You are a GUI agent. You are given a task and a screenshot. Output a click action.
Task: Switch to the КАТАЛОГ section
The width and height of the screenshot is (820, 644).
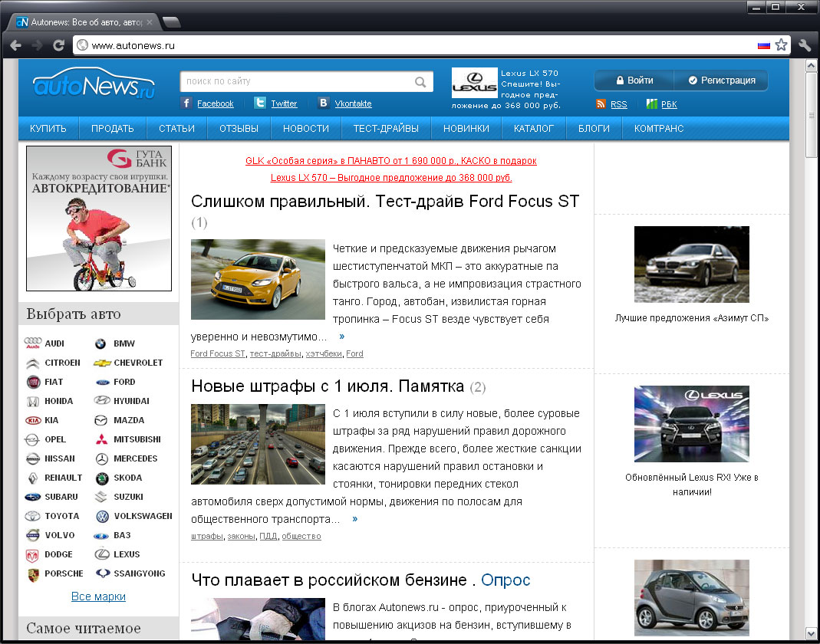[533, 128]
